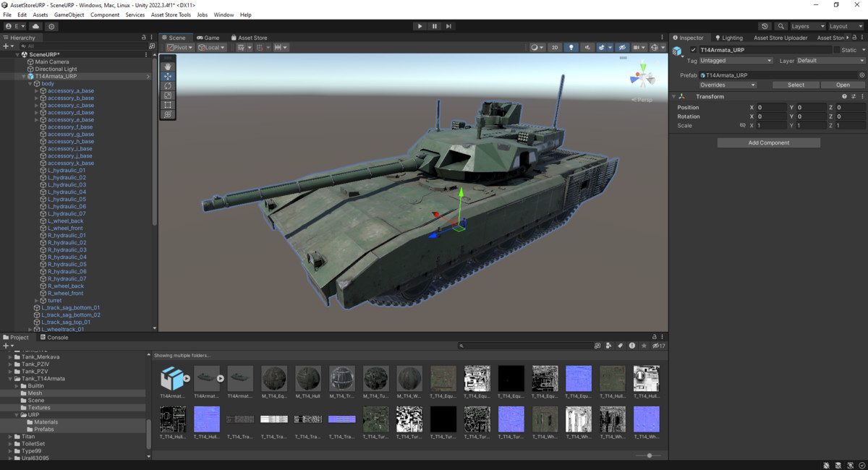Select the T14Armata prefab thumbnail in Project
Screen dimensions: 868x470
[174, 377]
